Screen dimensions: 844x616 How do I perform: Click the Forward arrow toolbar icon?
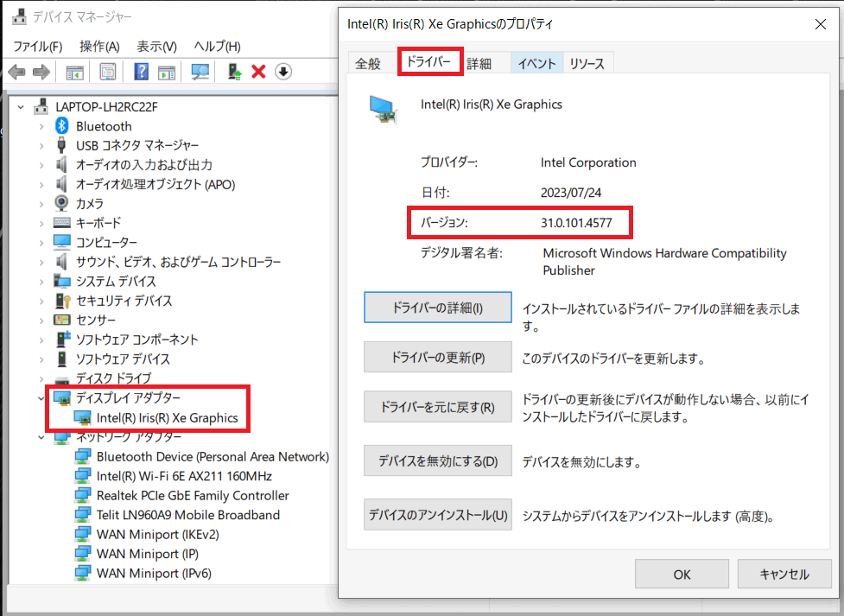click(41, 72)
